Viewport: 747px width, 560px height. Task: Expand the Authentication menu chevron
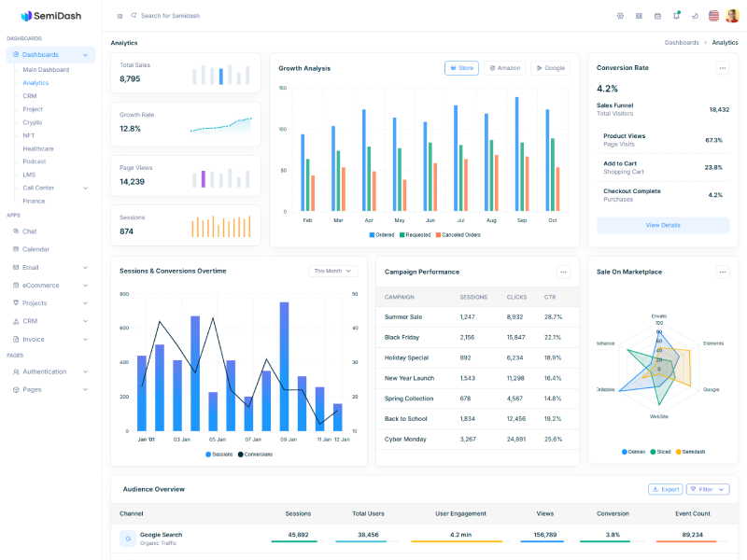pos(85,371)
